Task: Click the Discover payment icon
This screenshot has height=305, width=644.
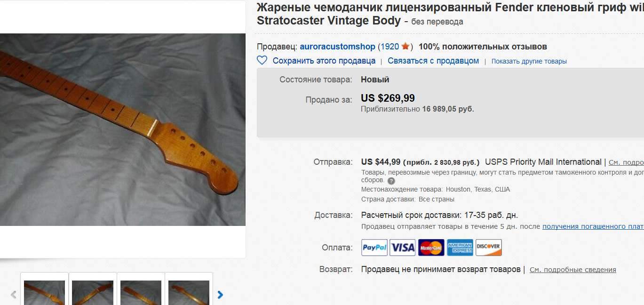Action: (x=489, y=248)
